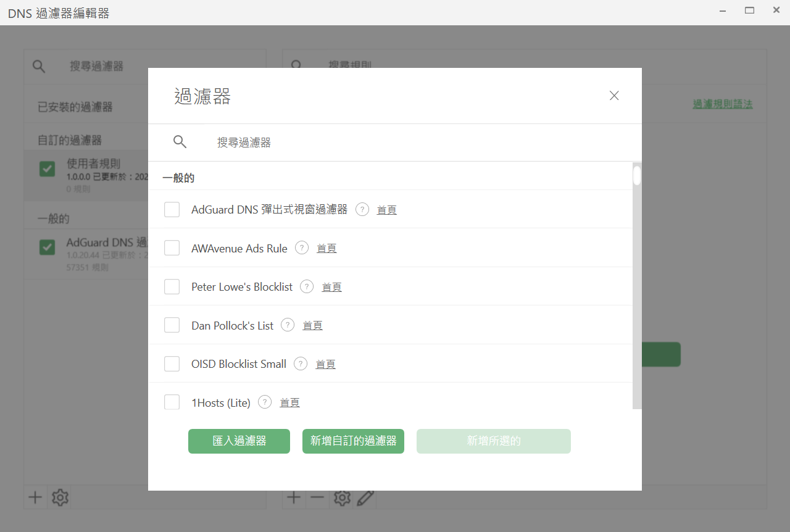Click the 自訂的過濾器 heading in the background window

point(70,141)
